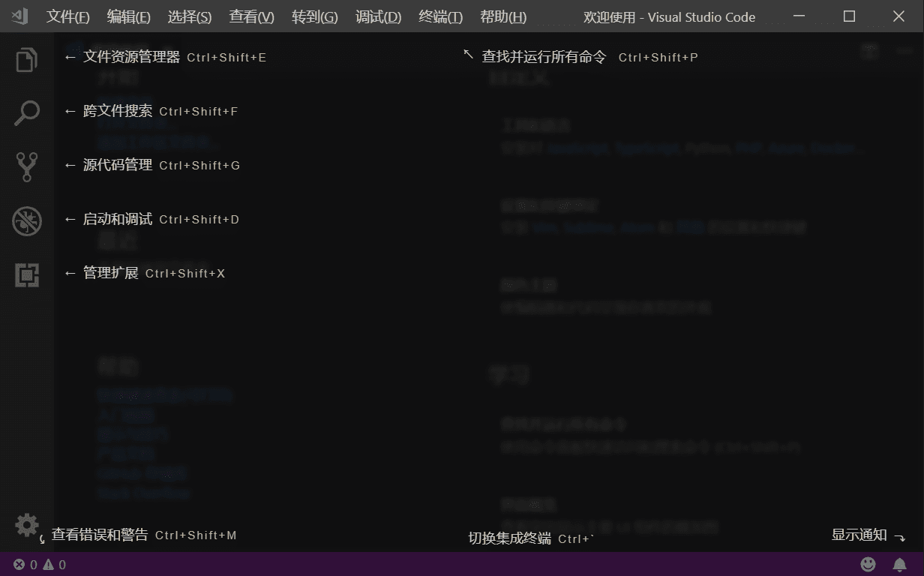Open the 转到(G) menu
Screen dimensions: 924x576
click(314, 16)
